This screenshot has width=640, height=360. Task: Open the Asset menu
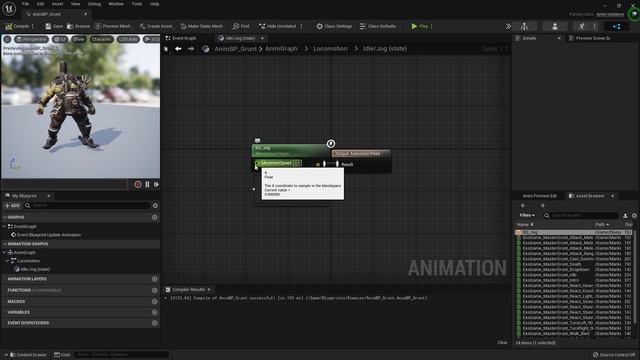click(57, 4)
